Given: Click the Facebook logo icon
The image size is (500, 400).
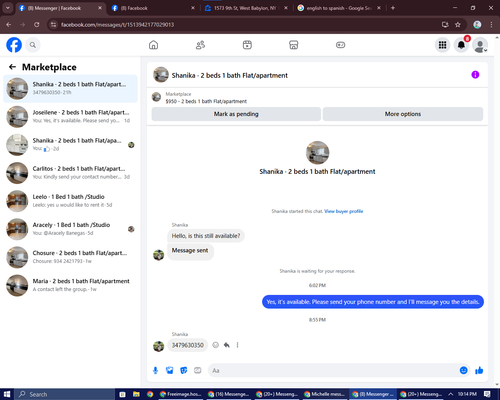Looking at the screenshot, I should coord(14,45).
